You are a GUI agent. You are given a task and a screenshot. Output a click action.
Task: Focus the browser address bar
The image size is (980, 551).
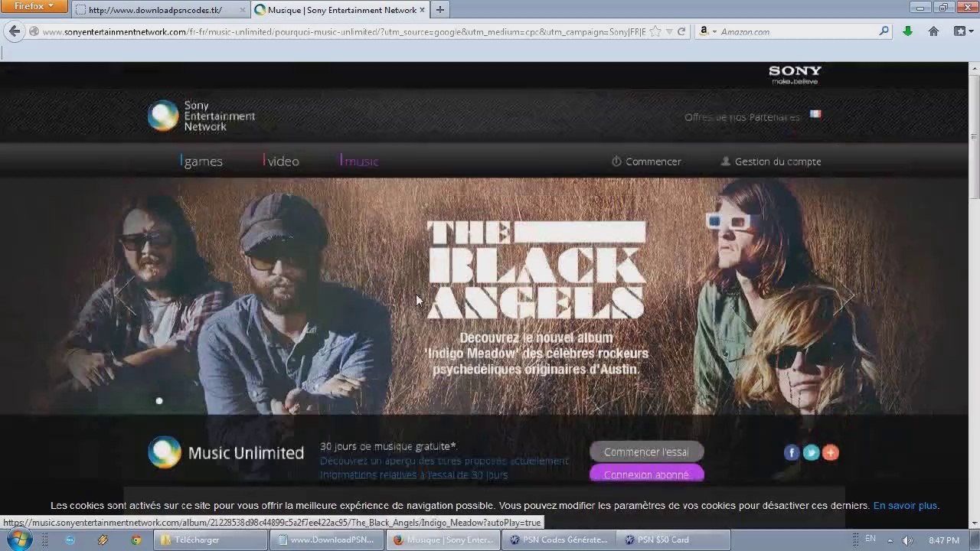(344, 31)
